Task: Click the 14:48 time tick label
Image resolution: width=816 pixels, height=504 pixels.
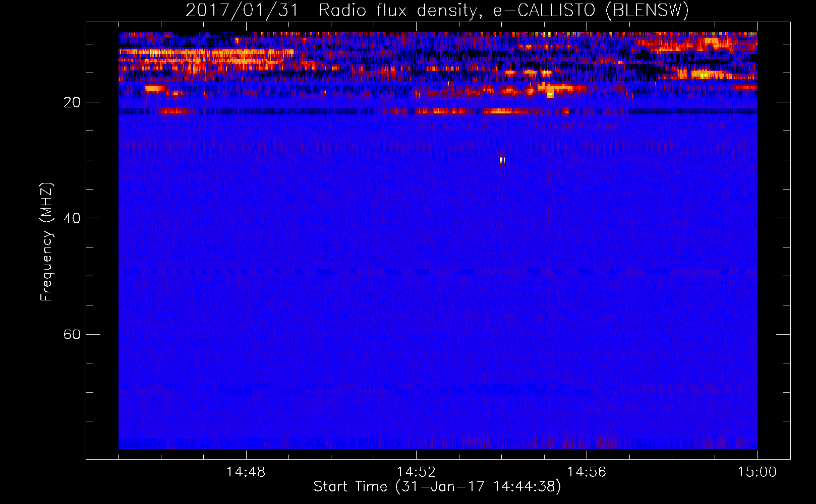Action: (246, 472)
